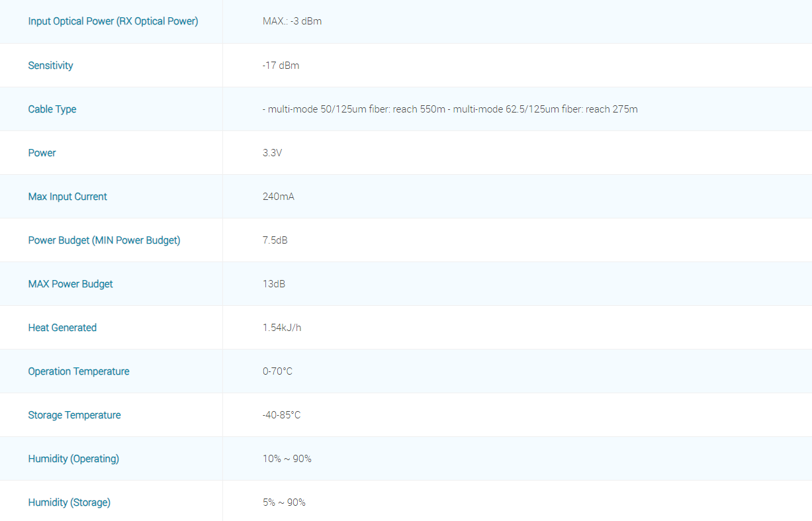This screenshot has height=521, width=812.
Task: Click the Sensitivity row label
Action: click(x=50, y=66)
